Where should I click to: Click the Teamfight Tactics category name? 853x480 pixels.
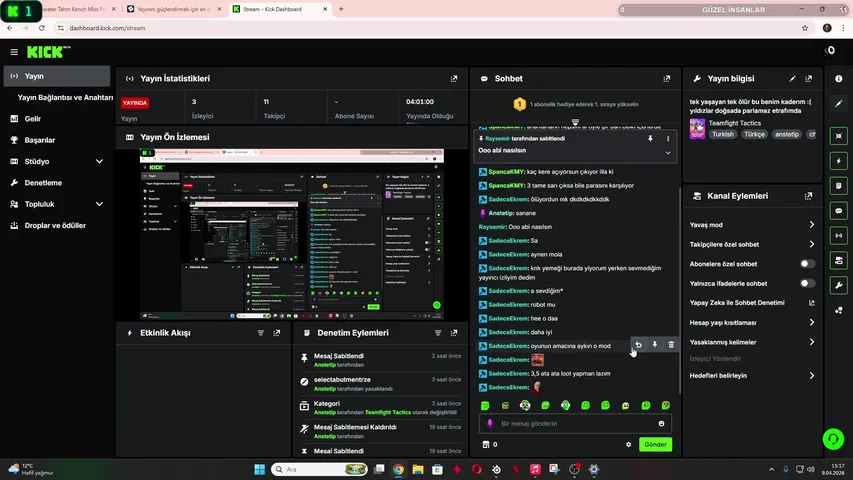[734, 123]
